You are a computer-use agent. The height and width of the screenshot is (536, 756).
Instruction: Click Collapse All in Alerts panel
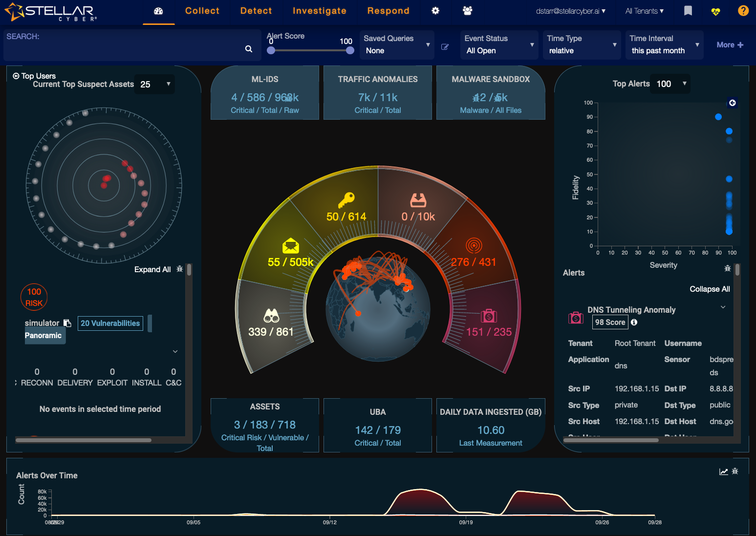(709, 289)
